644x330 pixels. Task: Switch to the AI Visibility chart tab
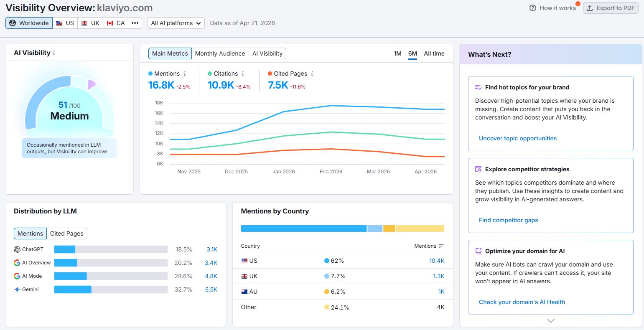coord(267,53)
